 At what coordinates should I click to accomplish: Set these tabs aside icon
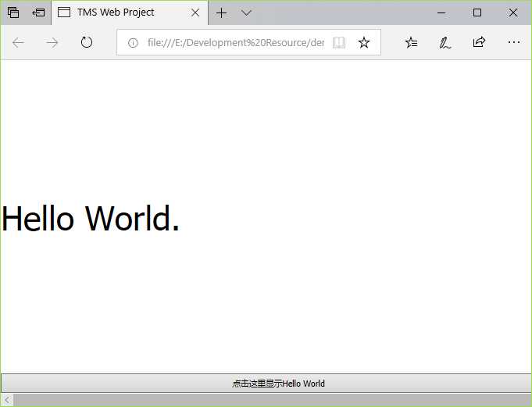(x=38, y=12)
